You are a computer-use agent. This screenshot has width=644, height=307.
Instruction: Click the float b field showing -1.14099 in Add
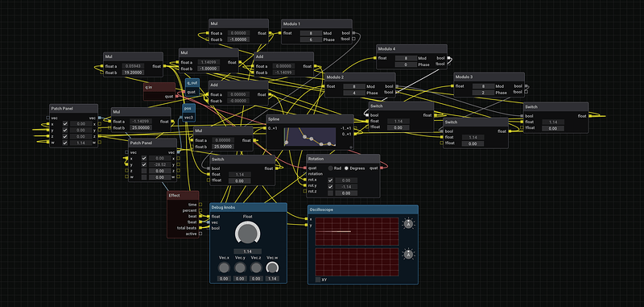(x=283, y=73)
